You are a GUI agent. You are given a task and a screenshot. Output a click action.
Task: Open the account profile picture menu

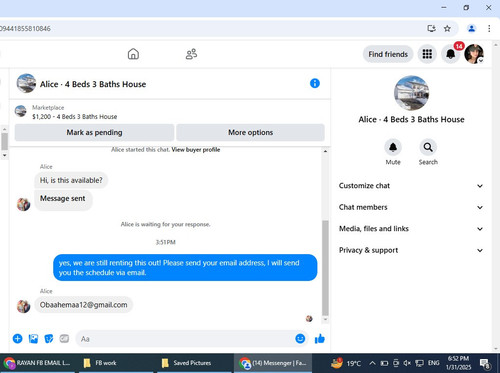(x=474, y=54)
